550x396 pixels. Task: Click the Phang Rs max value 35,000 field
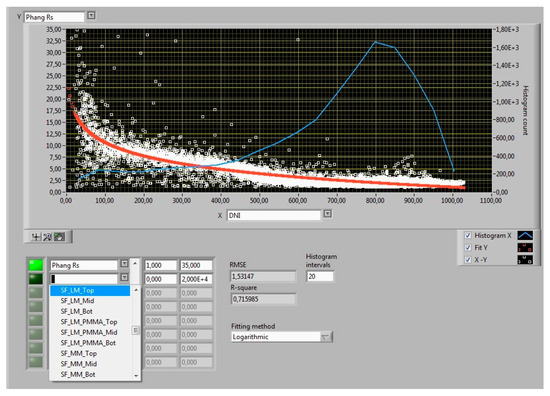pos(196,266)
